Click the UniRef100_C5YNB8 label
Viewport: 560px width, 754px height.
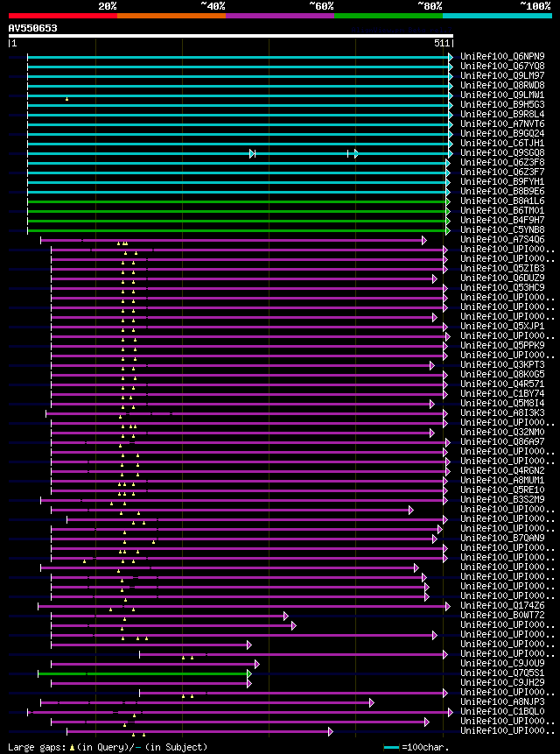click(x=502, y=229)
